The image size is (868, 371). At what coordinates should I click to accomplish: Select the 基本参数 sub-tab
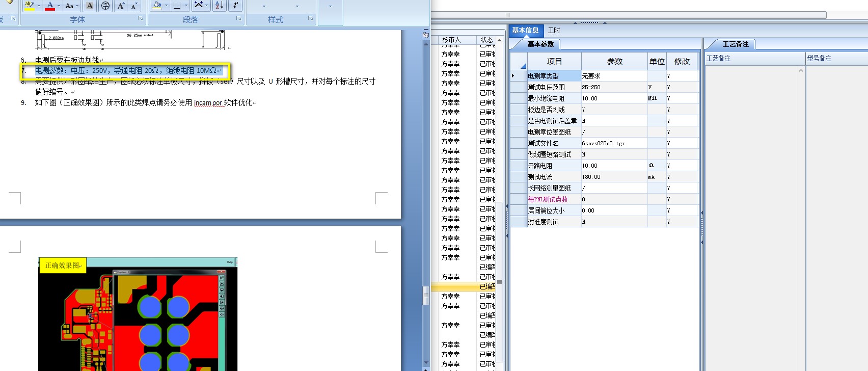point(540,44)
